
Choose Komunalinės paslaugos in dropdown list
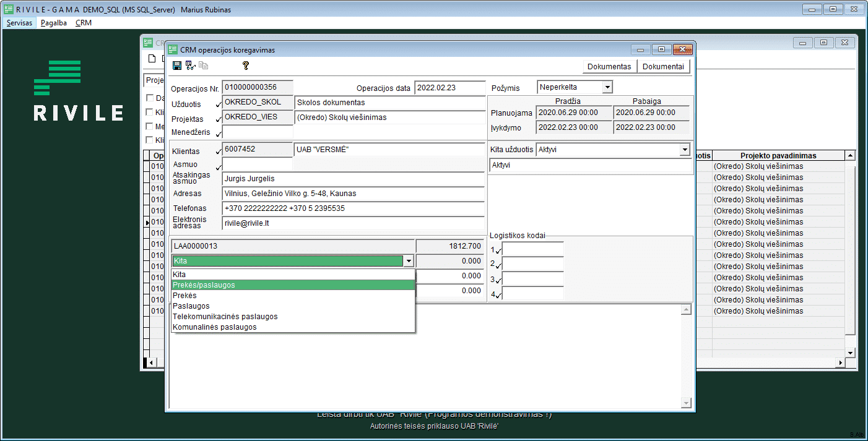(x=215, y=327)
